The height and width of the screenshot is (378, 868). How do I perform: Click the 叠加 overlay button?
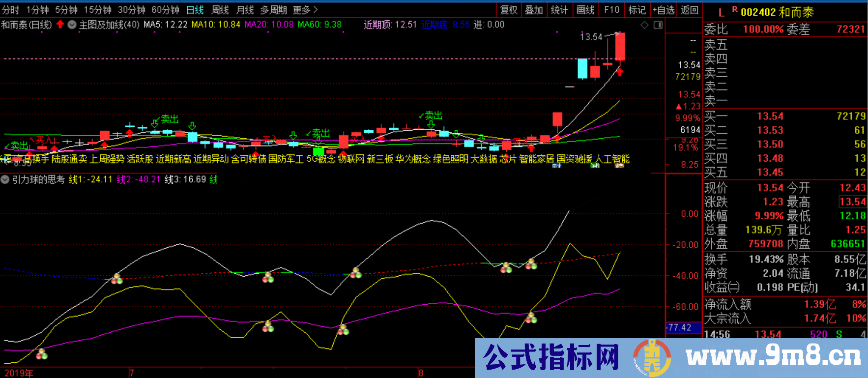[x=534, y=10]
